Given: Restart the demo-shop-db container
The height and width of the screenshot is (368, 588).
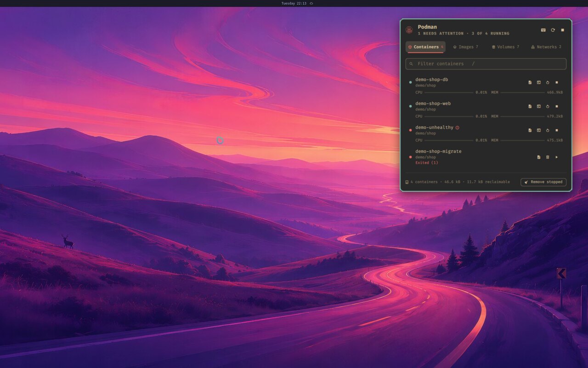Looking at the screenshot, I should (x=548, y=82).
